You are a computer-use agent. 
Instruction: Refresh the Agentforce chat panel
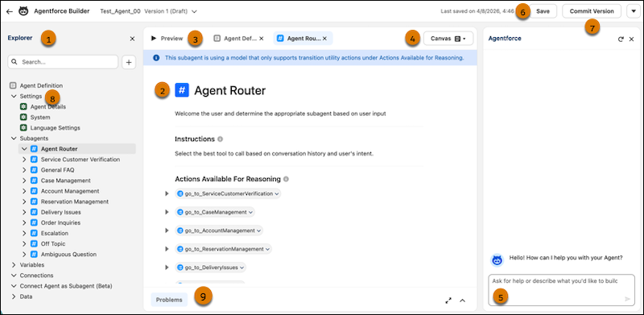(621, 39)
